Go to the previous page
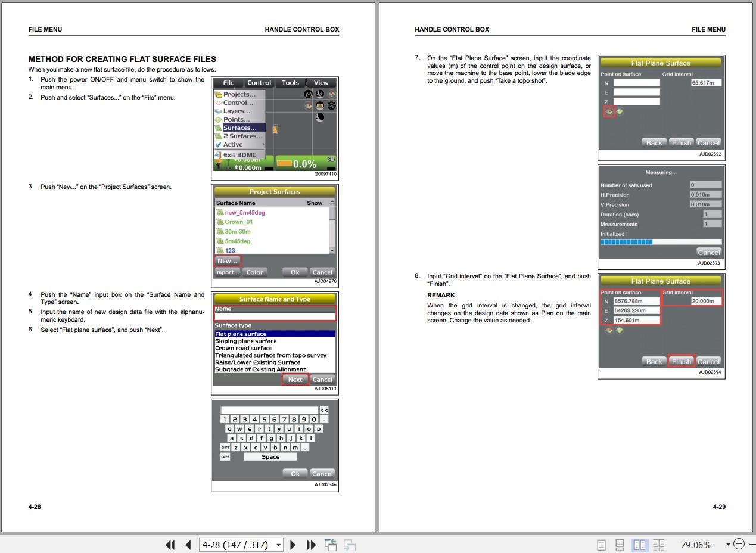 point(188,545)
